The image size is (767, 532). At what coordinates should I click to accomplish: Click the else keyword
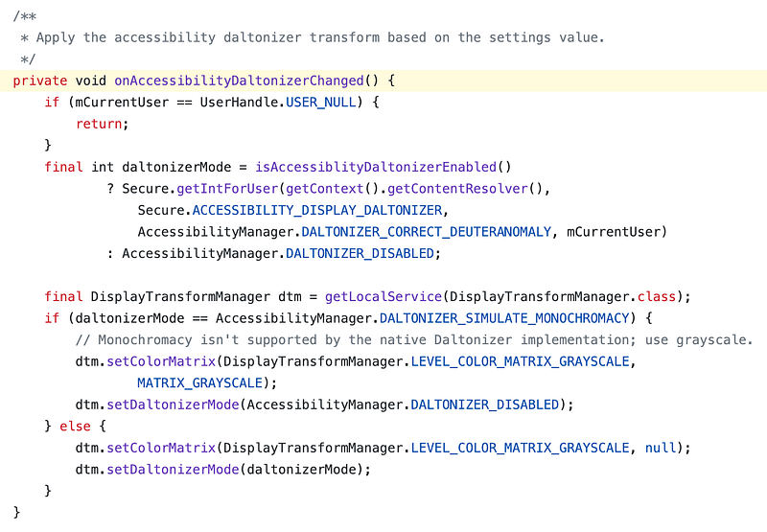75,427
